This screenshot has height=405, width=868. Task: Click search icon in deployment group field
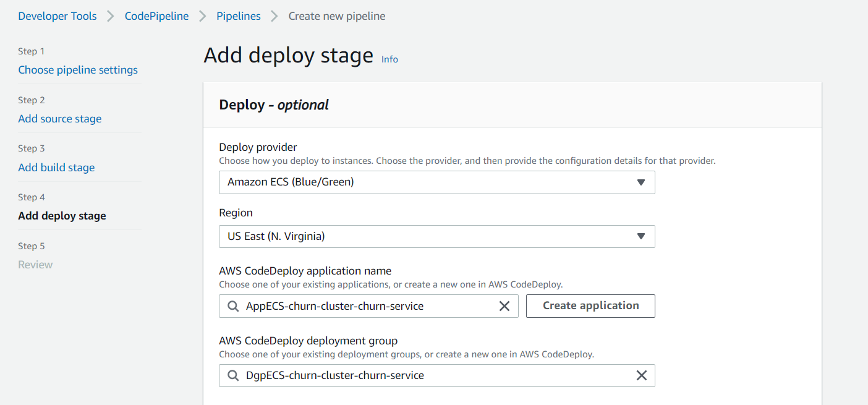tap(233, 375)
